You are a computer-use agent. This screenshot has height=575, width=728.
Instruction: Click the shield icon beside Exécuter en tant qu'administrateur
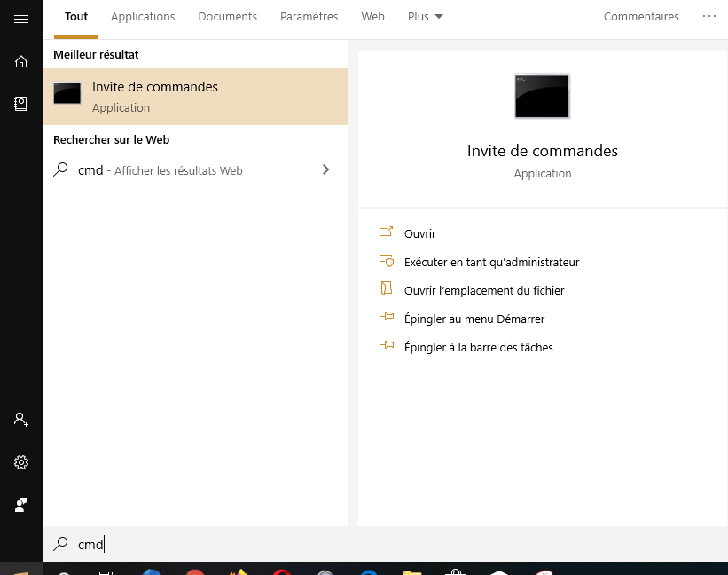(386, 262)
